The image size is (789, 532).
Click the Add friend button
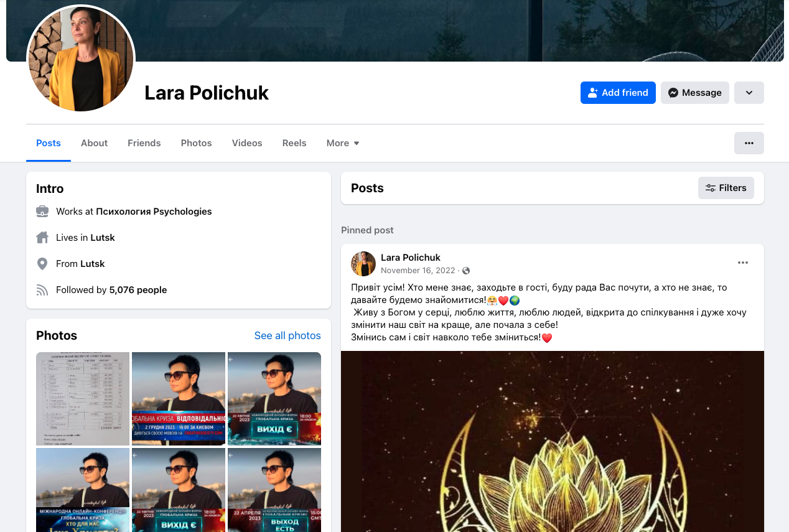(617, 93)
